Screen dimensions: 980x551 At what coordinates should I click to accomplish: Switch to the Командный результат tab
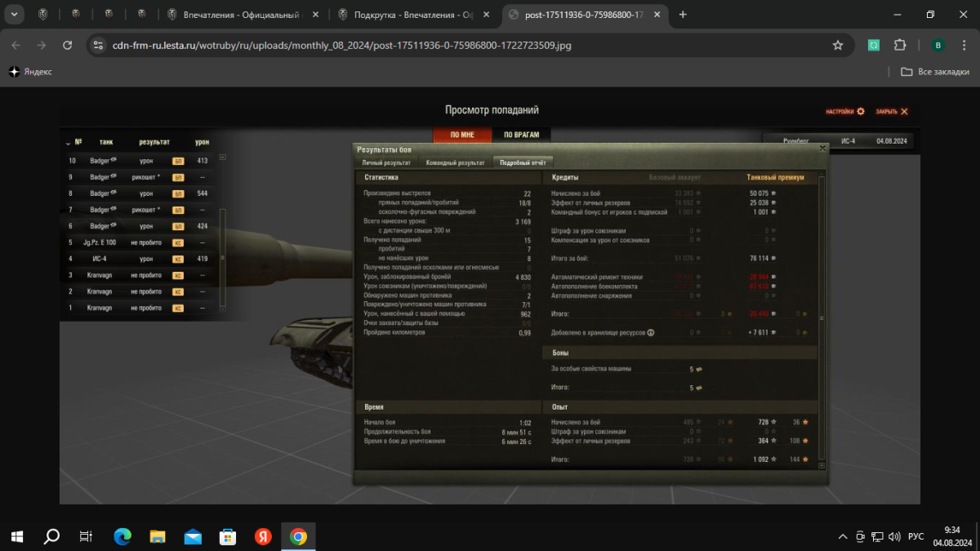(x=455, y=162)
